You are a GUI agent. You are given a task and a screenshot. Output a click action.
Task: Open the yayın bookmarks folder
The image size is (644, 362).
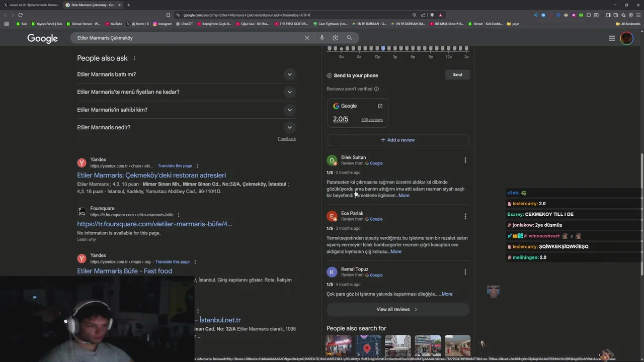point(513,24)
